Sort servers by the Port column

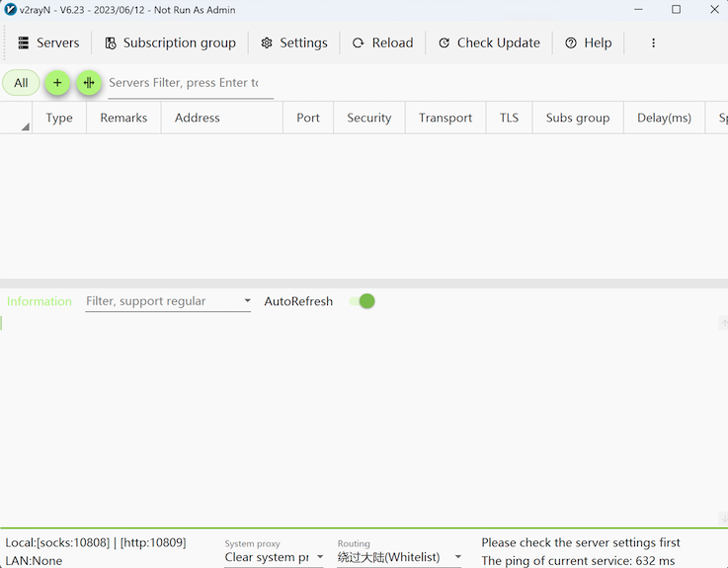[308, 118]
